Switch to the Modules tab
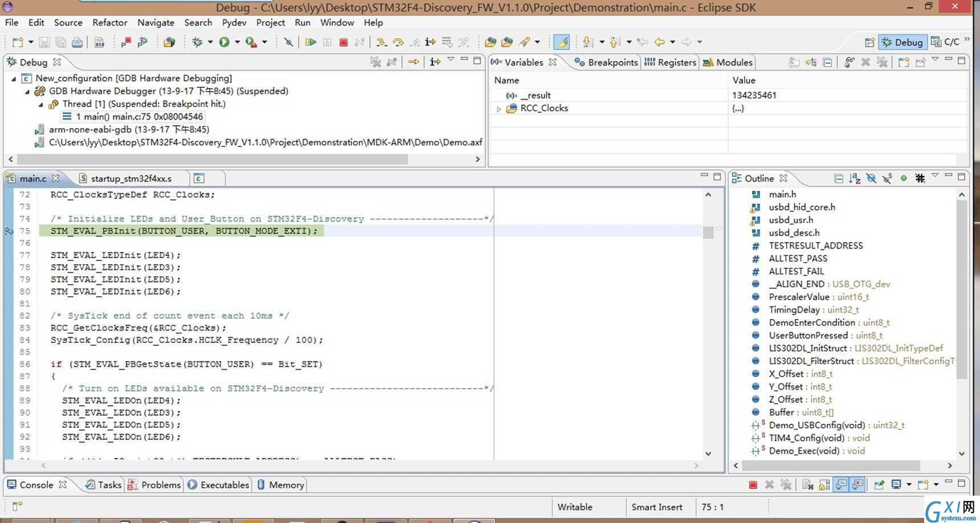 [728, 62]
